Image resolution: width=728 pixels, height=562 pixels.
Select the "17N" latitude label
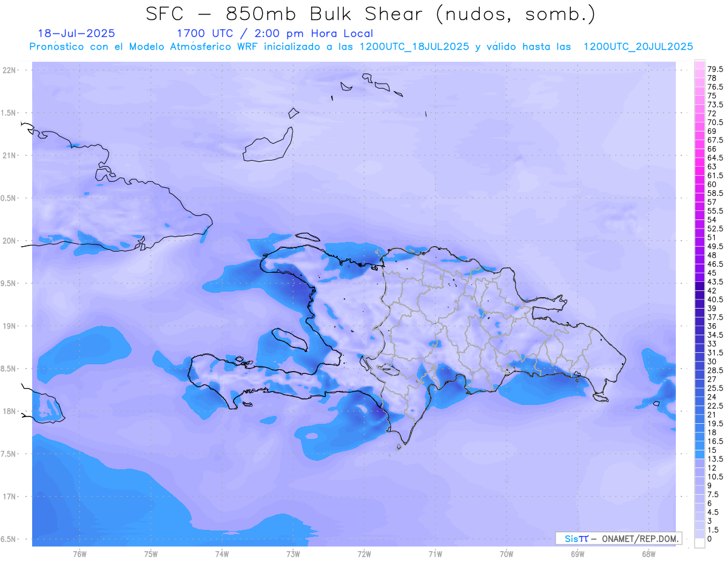(10, 497)
